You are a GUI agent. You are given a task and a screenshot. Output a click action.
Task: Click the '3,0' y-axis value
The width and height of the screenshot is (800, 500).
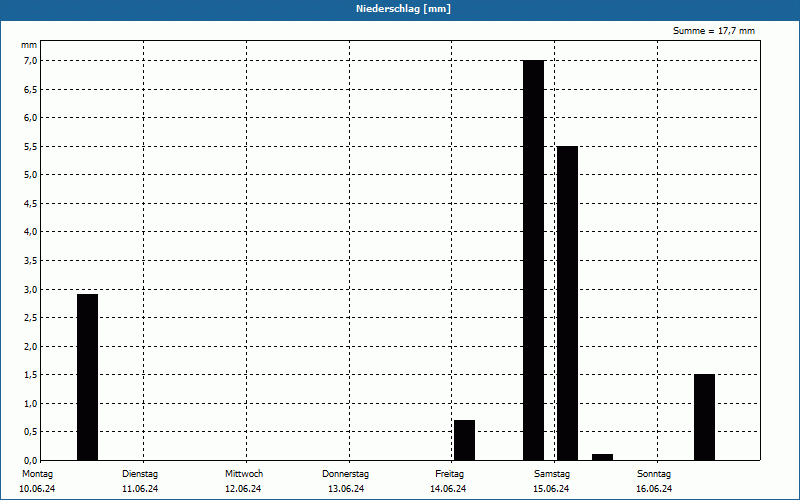pyautogui.click(x=31, y=289)
